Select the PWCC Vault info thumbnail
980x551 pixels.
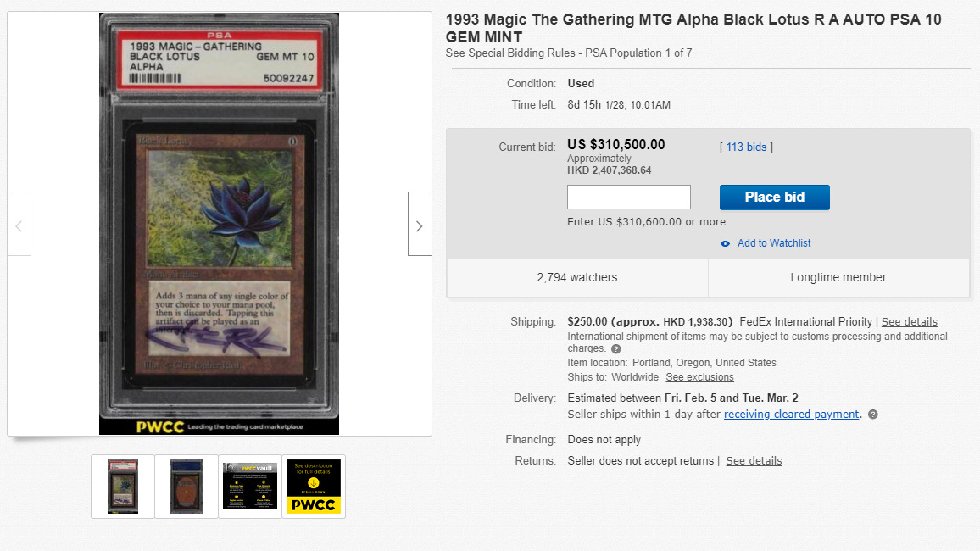250,487
